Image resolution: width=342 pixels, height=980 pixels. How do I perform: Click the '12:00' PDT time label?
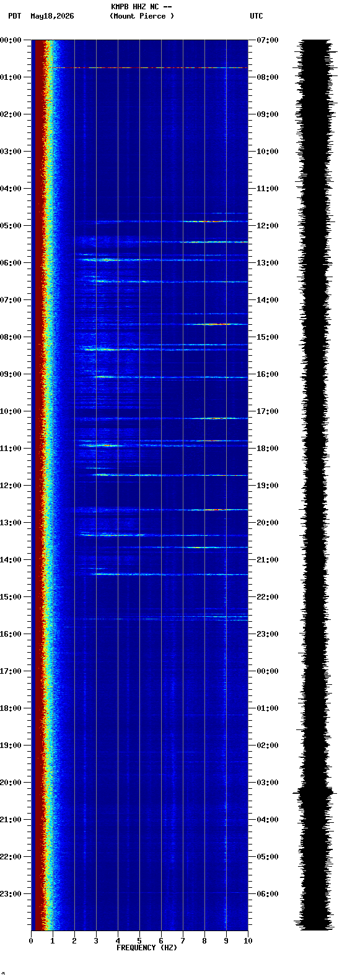(x=11, y=486)
